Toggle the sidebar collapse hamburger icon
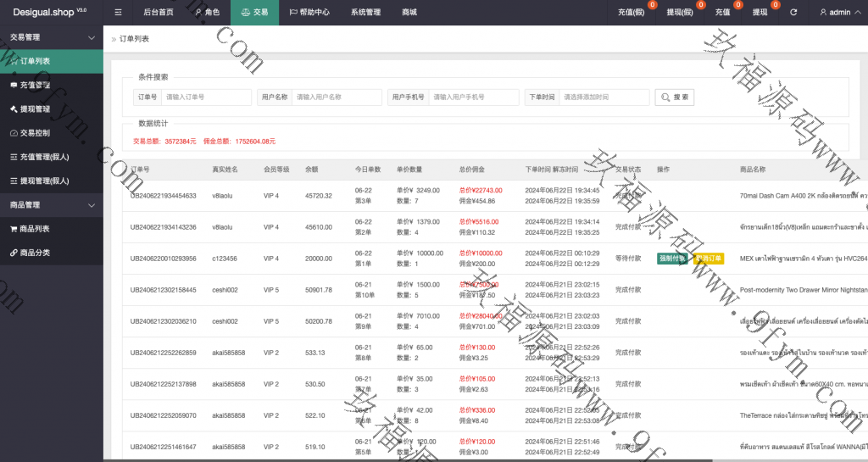The height and width of the screenshot is (462, 868). point(118,13)
